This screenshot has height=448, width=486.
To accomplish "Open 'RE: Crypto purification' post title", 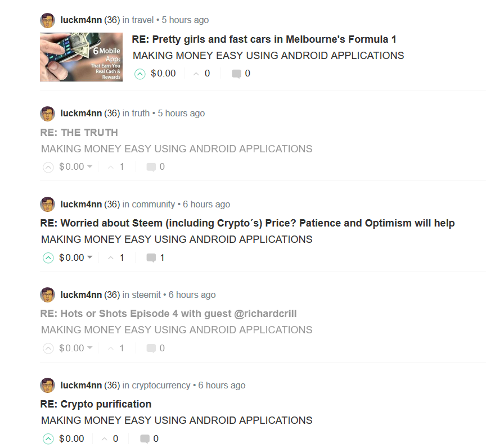I will [x=96, y=404].
